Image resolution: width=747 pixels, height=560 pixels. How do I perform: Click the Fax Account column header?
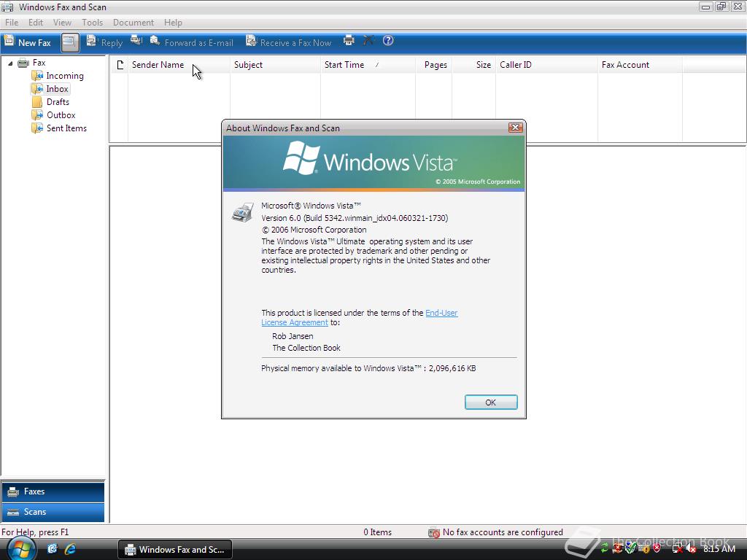pos(640,65)
